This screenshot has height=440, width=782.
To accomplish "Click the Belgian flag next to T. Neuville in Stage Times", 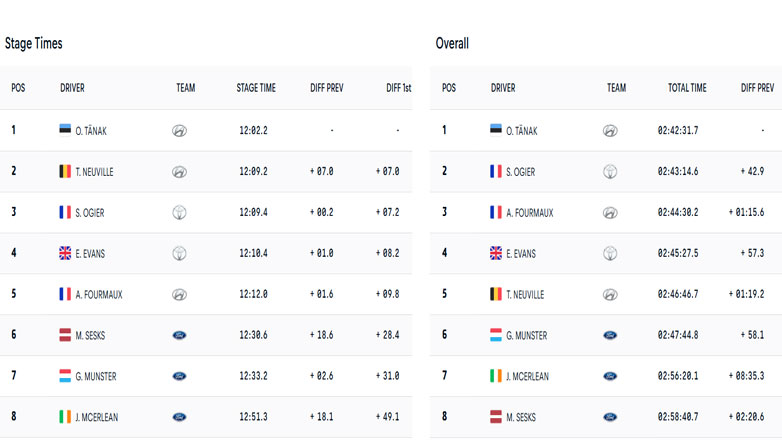I will point(66,171).
